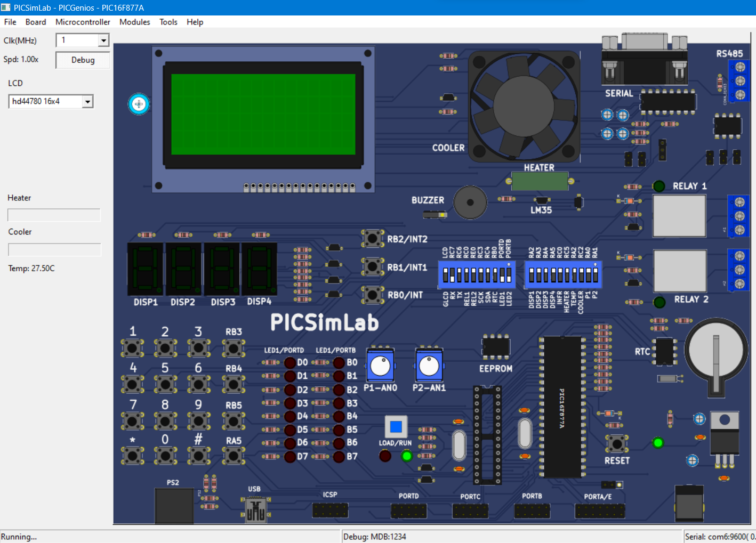Click the 'Running...' status text
This screenshot has height=543, width=756.
click(19, 537)
